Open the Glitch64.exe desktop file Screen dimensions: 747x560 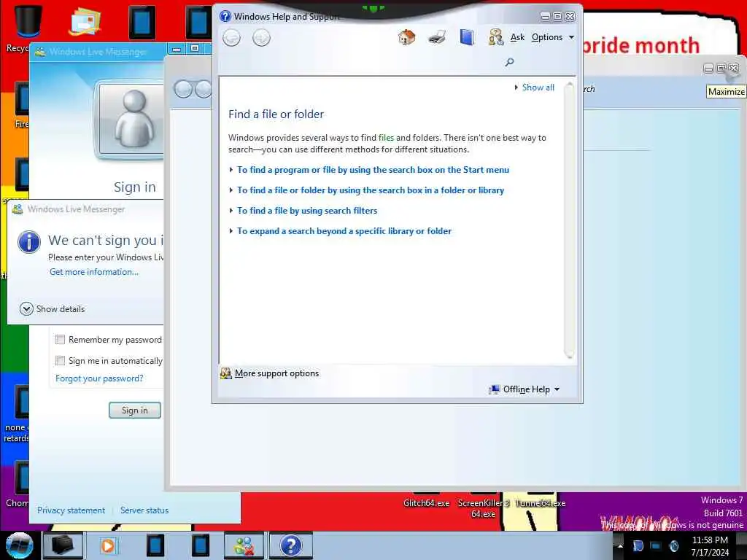[x=426, y=503]
